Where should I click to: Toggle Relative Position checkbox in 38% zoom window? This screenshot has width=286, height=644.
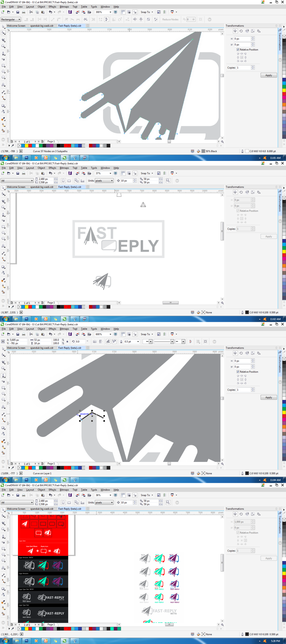pyautogui.click(x=238, y=533)
